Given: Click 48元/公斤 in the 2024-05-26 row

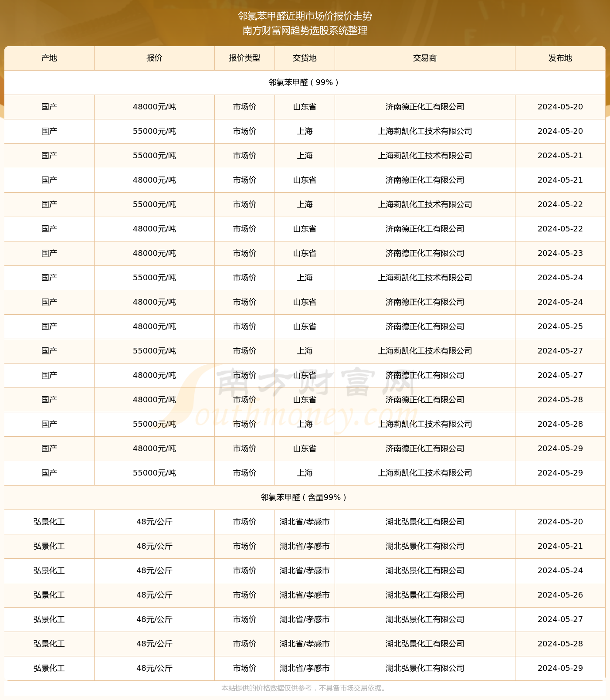Looking at the screenshot, I should coord(154,595).
